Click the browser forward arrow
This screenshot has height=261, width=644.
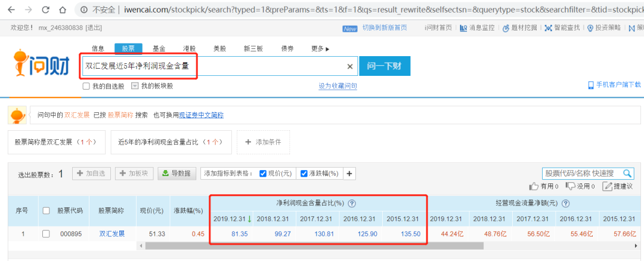click(29, 9)
